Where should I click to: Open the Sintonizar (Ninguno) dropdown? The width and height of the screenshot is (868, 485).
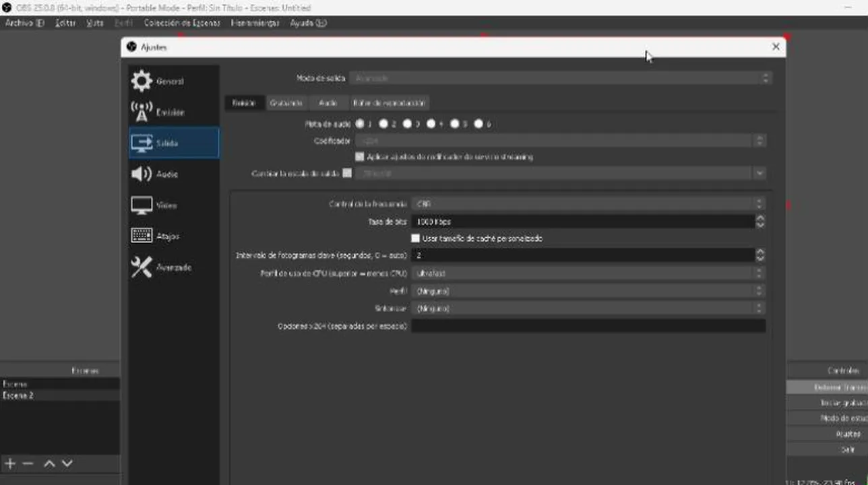588,309
